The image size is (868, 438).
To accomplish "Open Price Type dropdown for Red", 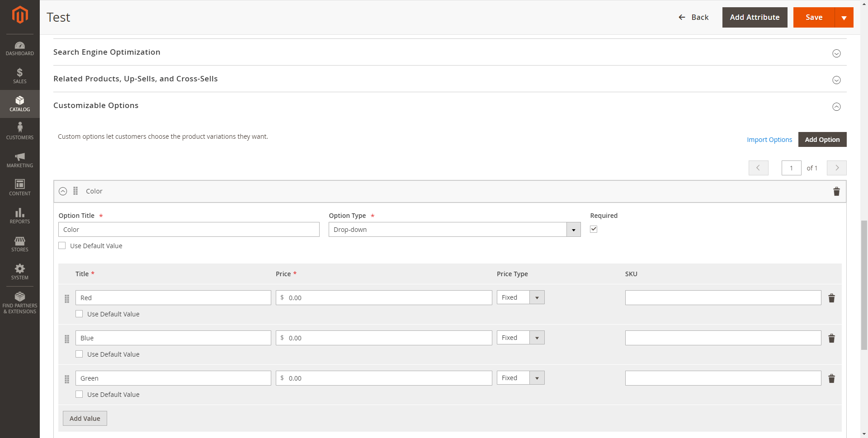I will [x=537, y=297].
